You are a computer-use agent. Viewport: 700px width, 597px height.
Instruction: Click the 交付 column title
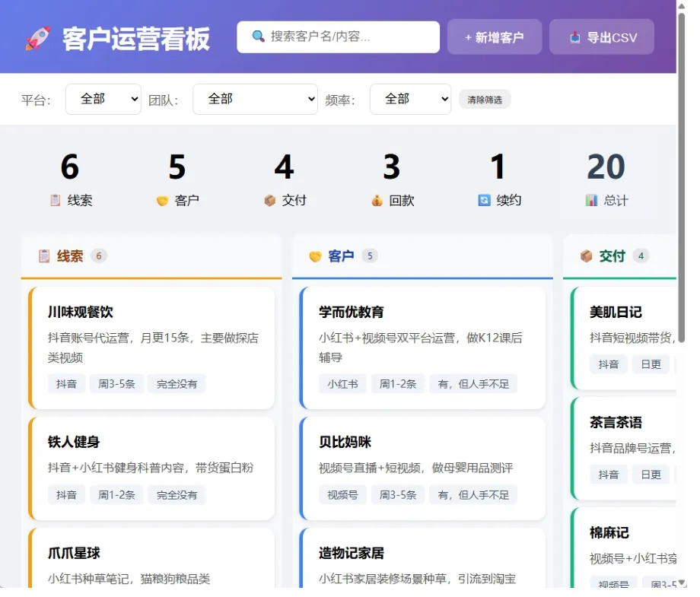click(x=612, y=256)
